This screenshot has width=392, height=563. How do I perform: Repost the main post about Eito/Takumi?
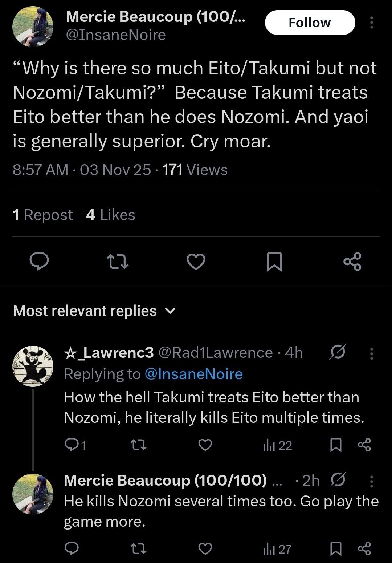[117, 262]
